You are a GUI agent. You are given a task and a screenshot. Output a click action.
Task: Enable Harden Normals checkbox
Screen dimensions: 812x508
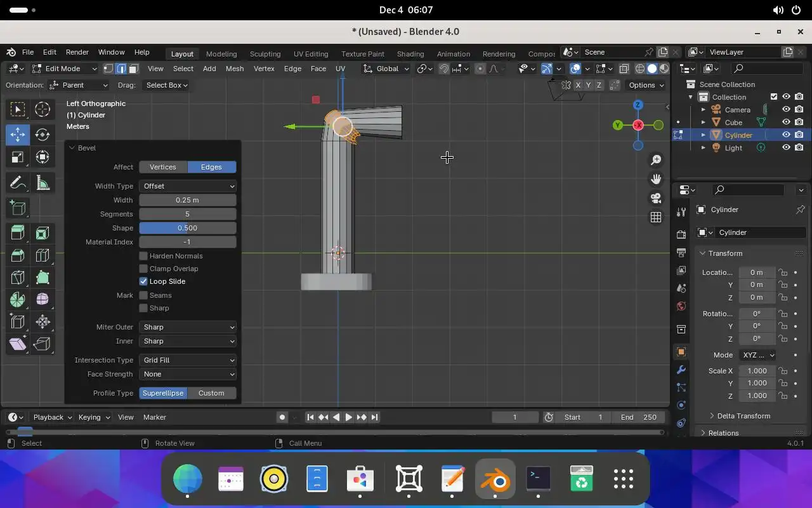(143, 256)
